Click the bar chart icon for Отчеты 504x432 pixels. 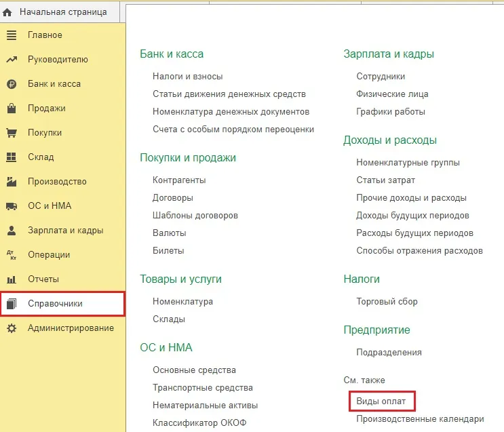11,279
